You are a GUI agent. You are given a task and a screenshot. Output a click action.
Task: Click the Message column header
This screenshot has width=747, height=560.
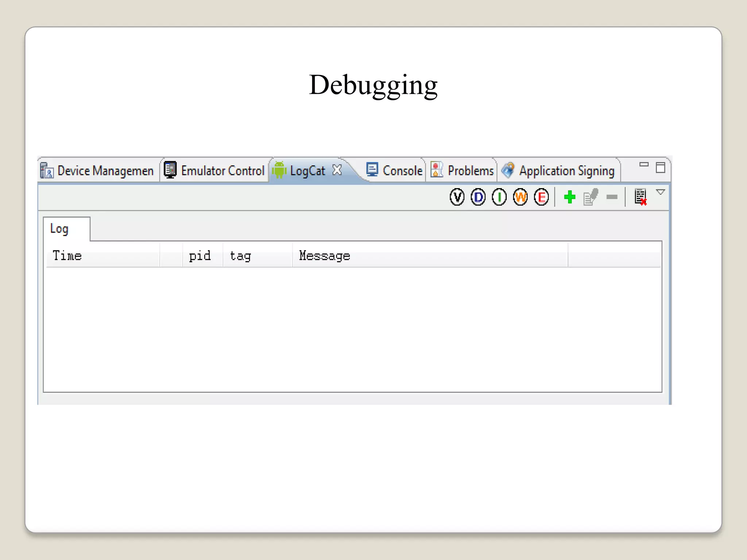click(x=430, y=256)
